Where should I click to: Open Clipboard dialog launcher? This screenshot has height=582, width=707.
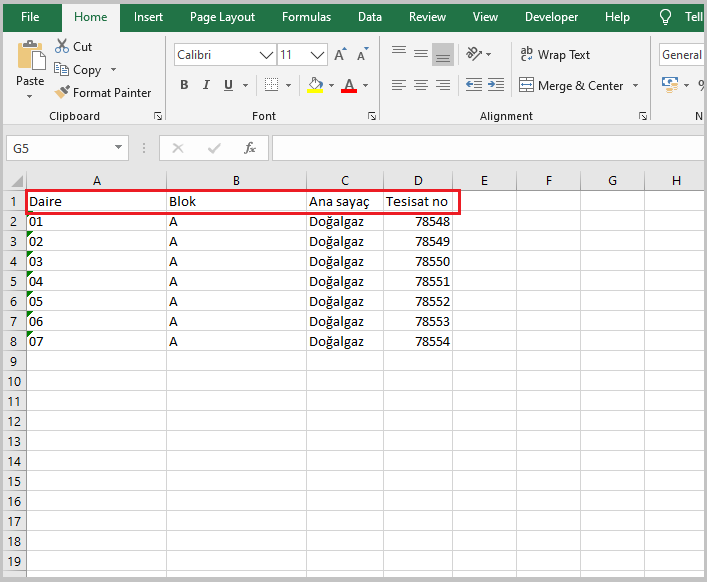158,116
